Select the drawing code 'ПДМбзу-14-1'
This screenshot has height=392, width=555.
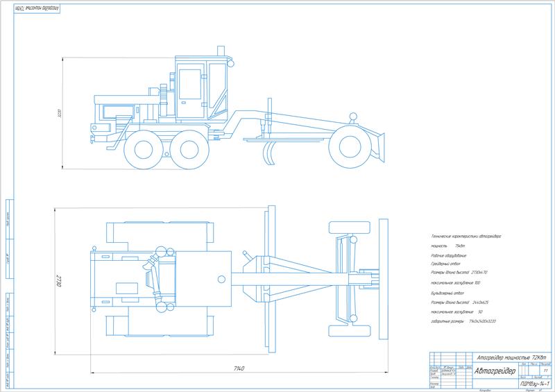[x=534, y=384]
